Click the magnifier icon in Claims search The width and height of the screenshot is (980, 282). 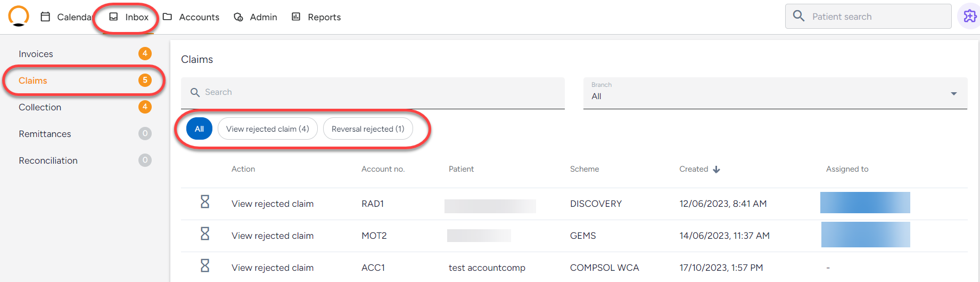coord(195,92)
